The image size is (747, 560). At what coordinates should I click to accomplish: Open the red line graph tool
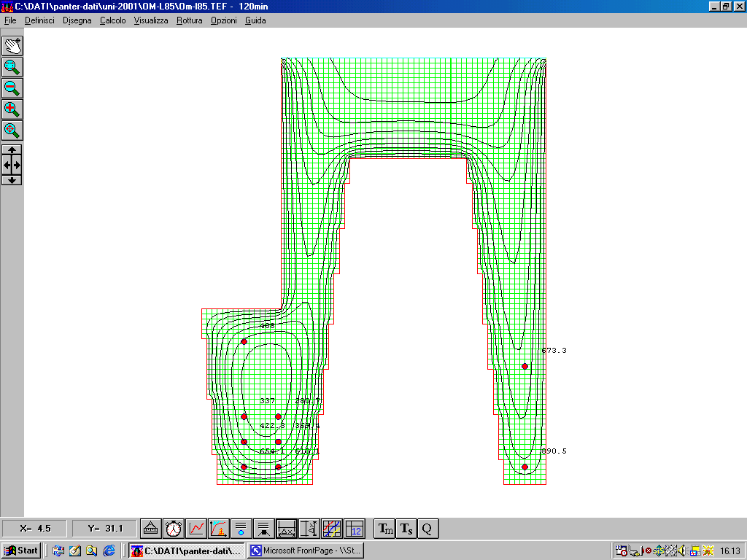(x=196, y=528)
